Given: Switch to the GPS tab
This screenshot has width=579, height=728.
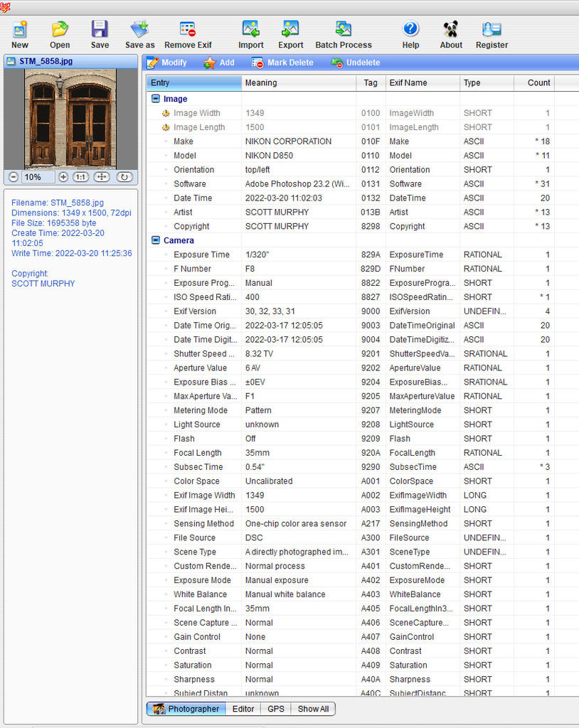Looking at the screenshot, I should coord(275,709).
